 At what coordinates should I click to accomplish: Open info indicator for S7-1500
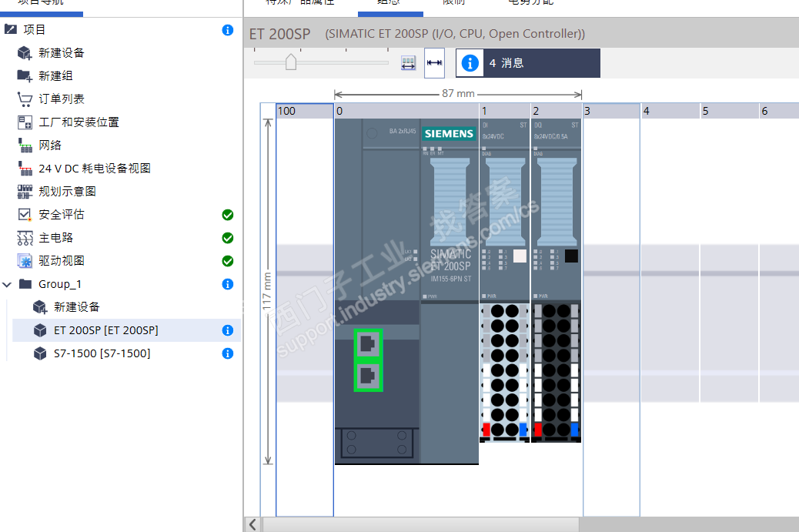(x=228, y=353)
